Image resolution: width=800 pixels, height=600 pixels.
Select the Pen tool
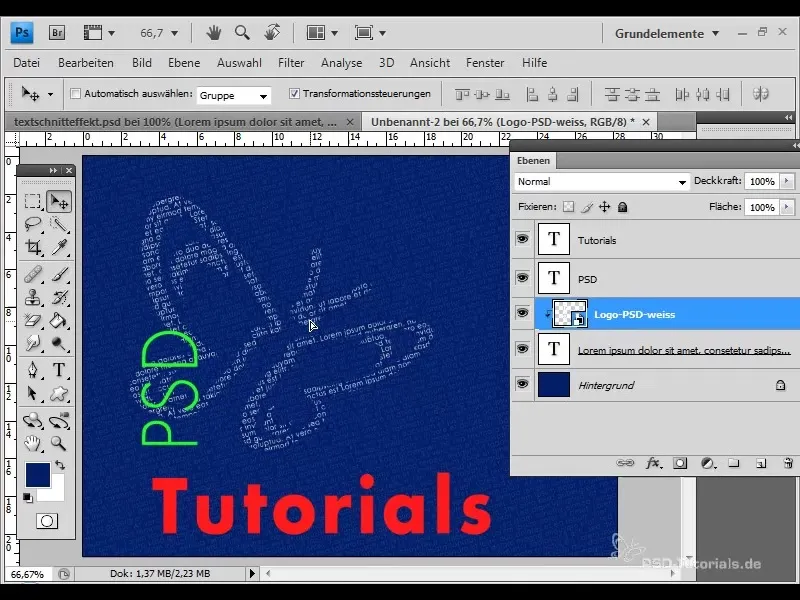click(x=33, y=369)
